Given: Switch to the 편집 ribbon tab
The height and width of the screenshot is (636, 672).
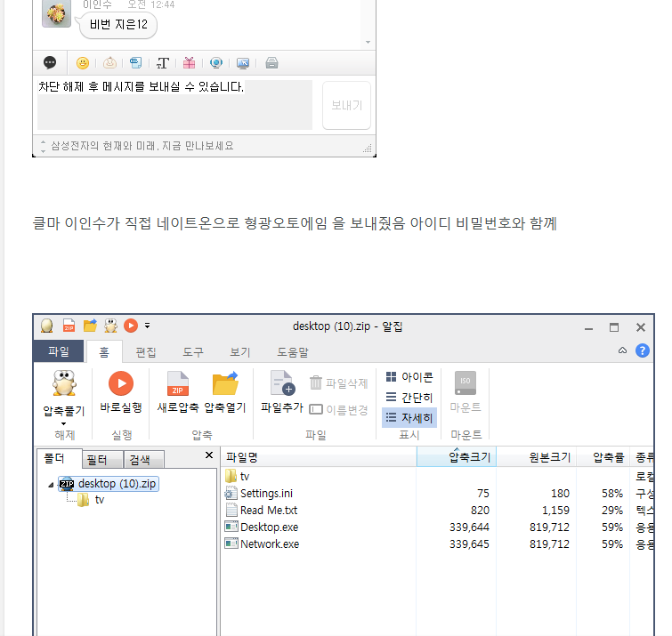Looking at the screenshot, I should (x=145, y=351).
